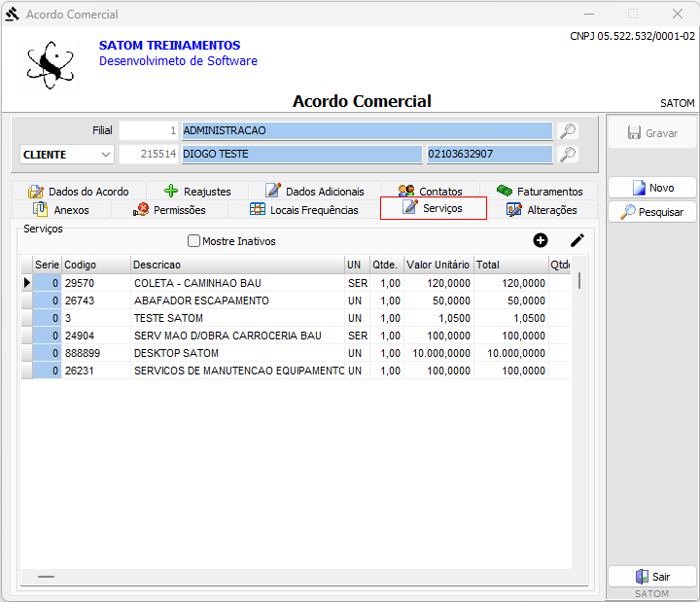Click the client search magnifier icon

[x=568, y=154]
